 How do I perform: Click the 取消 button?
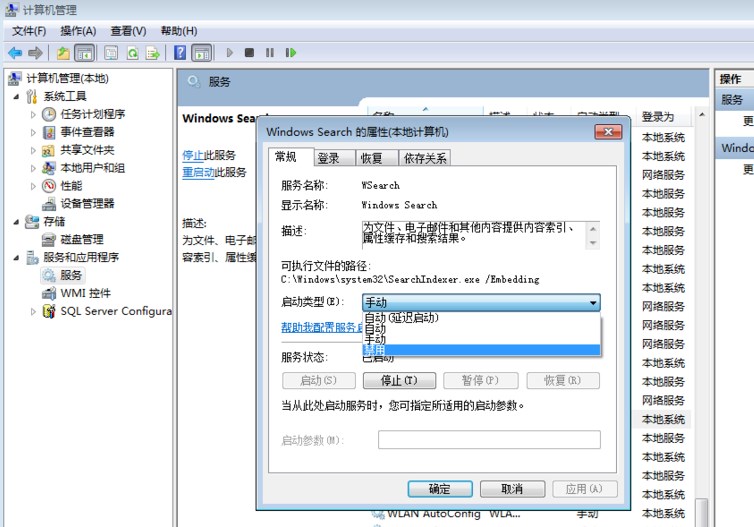click(512, 489)
